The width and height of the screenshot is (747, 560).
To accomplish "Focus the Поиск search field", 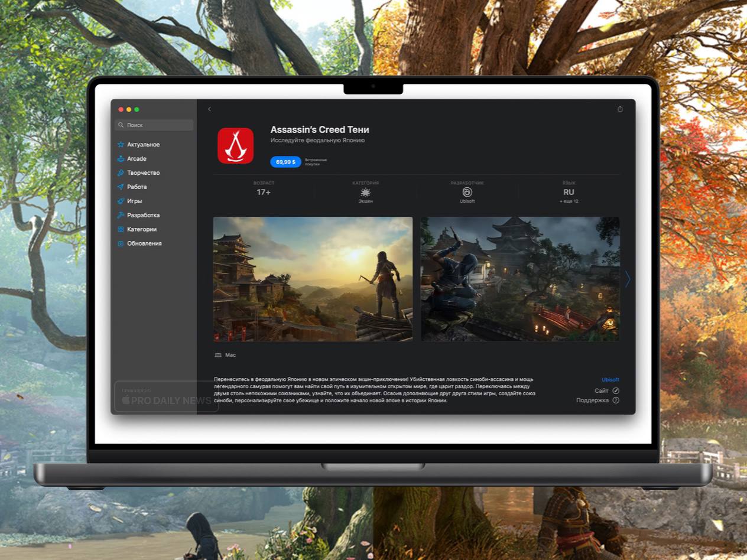I will [154, 125].
